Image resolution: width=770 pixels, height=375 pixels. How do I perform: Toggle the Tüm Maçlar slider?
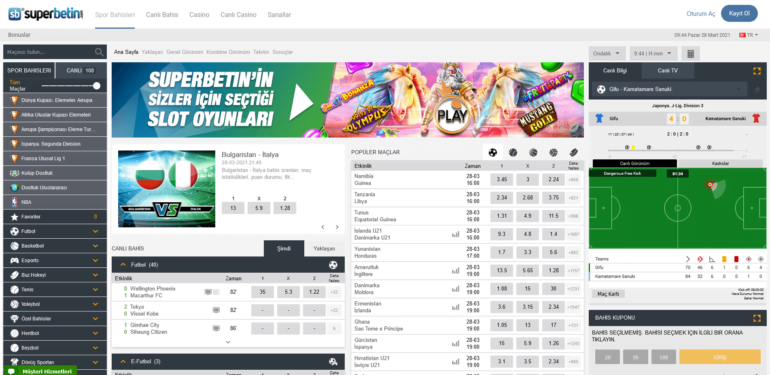pos(96,86)
